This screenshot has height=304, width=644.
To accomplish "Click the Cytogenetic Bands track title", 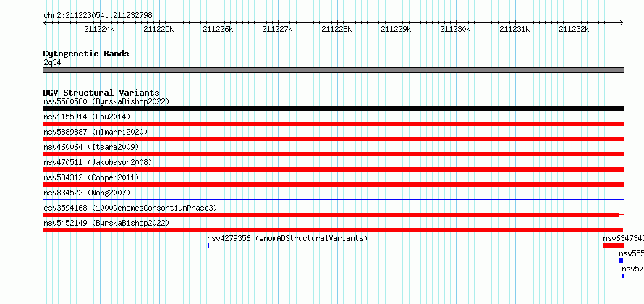I will (x=86, y=54).
